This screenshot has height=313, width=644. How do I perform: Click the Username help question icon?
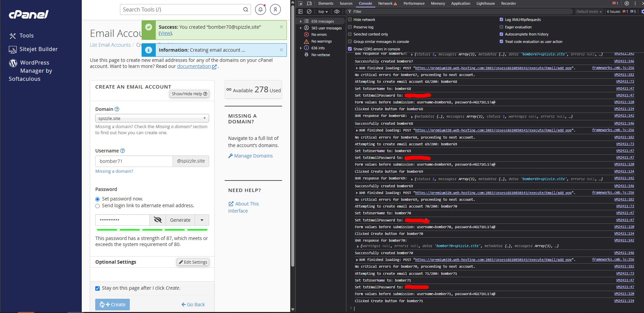tap(123, 151)
